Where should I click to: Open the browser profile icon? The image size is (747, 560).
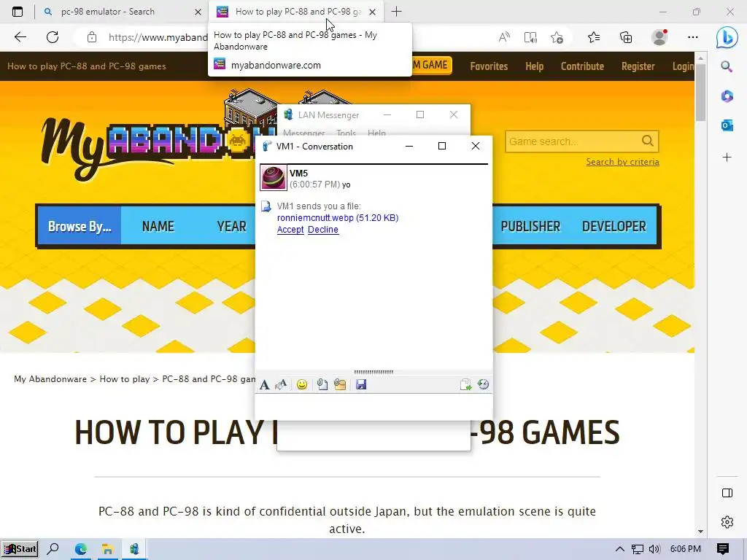click(x=659, y=37)
